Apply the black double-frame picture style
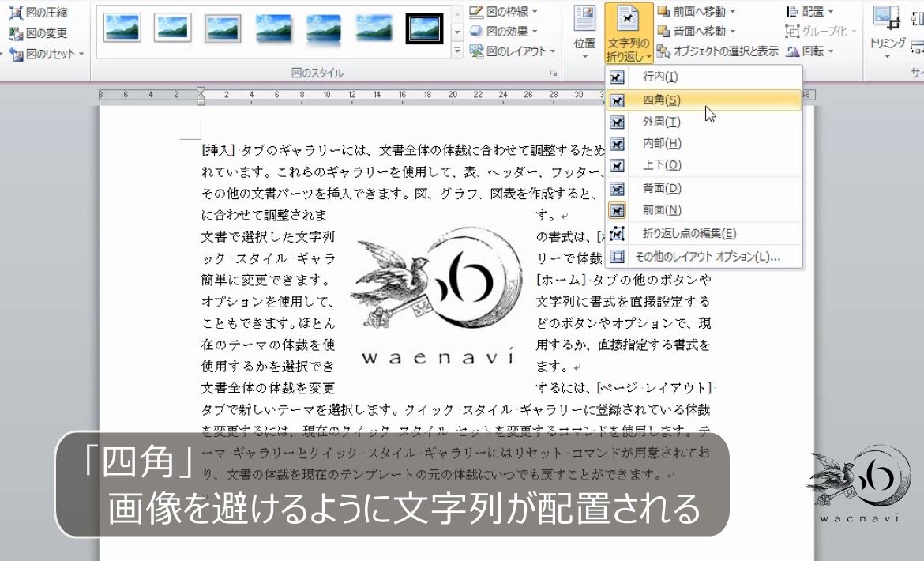 424,28
